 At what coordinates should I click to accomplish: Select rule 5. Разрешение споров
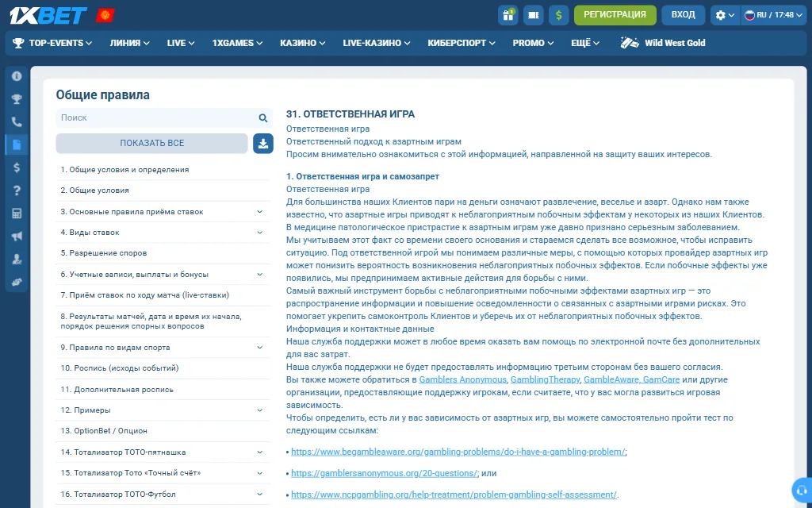tap(163, 253)
